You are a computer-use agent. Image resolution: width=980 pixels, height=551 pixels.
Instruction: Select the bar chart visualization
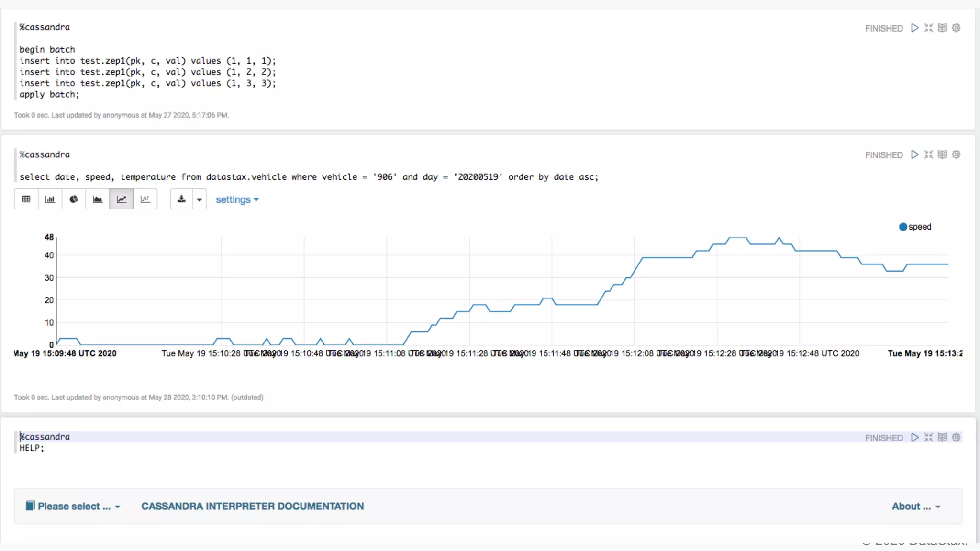point(50,199)
